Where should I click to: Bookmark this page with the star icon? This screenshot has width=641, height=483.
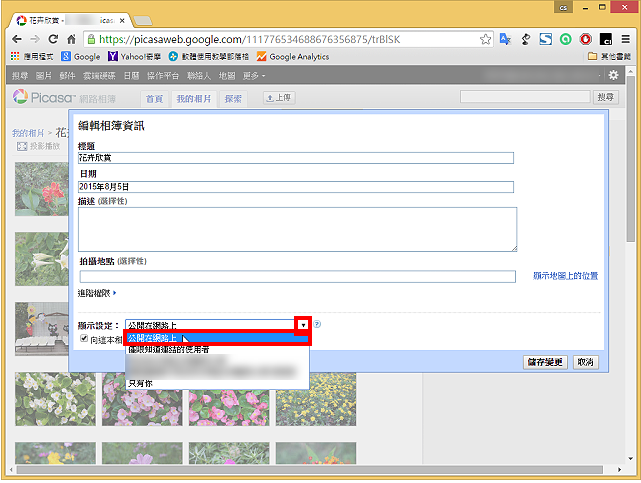point(485,39)
